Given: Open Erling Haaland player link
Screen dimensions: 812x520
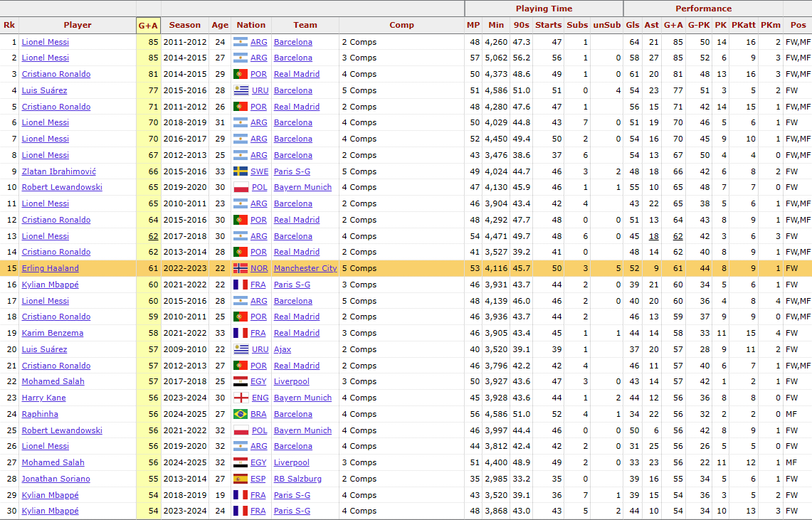Looking at the screenshot, I should 51,268.
